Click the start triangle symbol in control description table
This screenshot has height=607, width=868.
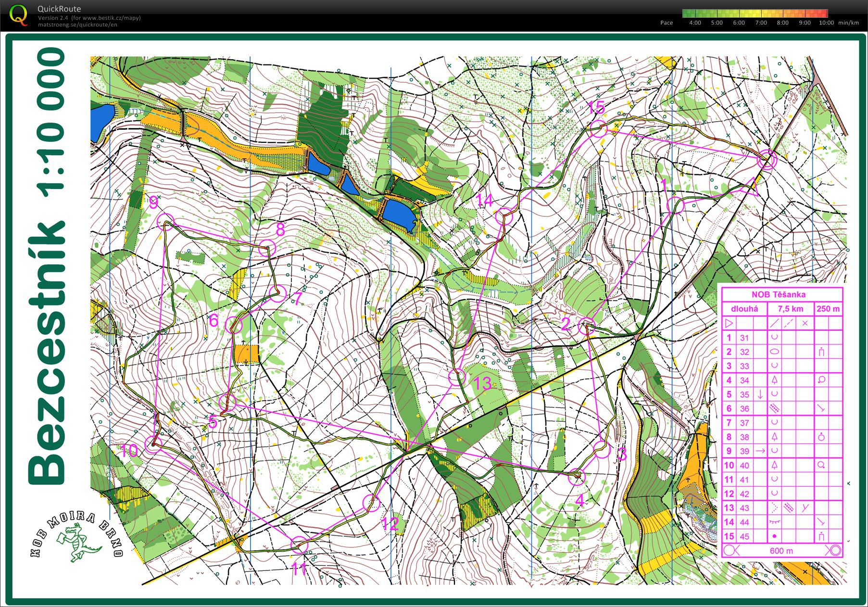729,324
